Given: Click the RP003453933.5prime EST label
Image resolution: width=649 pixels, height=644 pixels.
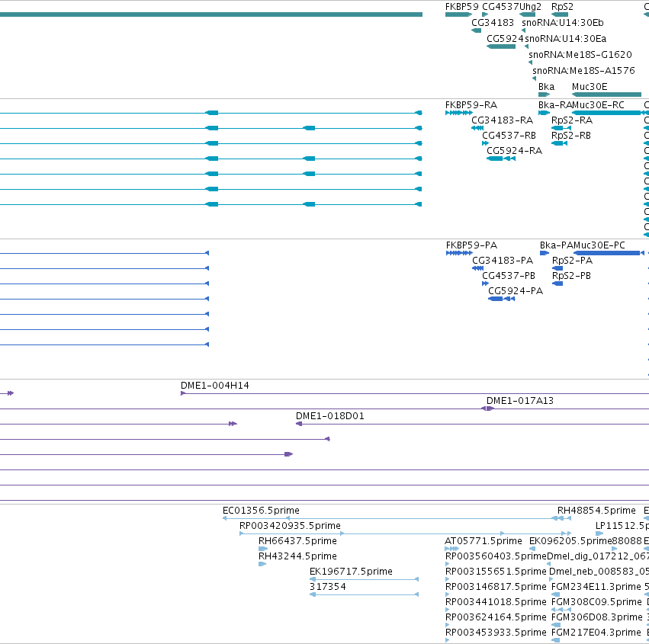Looking at the screenshot, I should coord(496,633).
